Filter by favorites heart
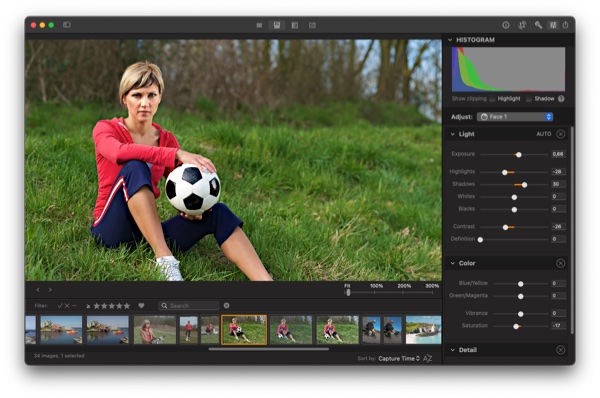The image size is (600, 398). pos(141,305)
